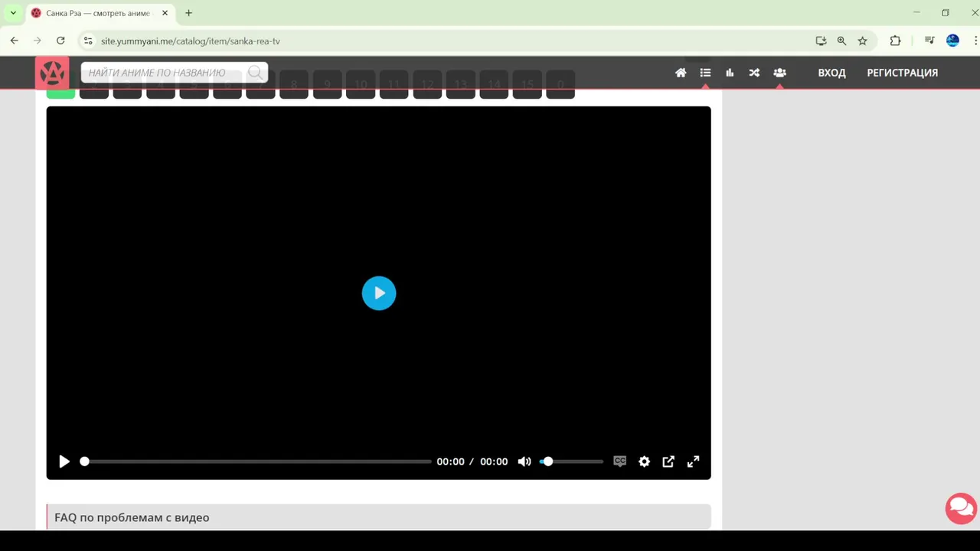
Task: Click the 00:00 current time label
Action: [x=450, y=461]
